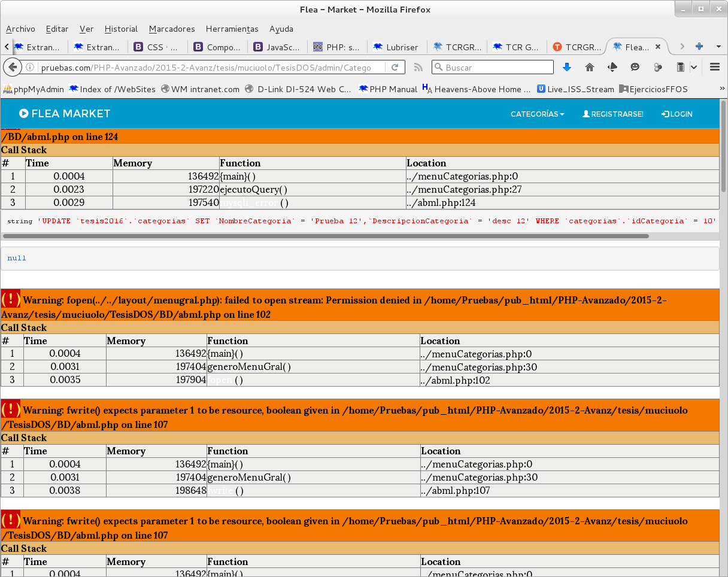Click the UPDATE SQL query string
Screen dimensions: 728x577
pyautogui.click(x=377, y=221)
